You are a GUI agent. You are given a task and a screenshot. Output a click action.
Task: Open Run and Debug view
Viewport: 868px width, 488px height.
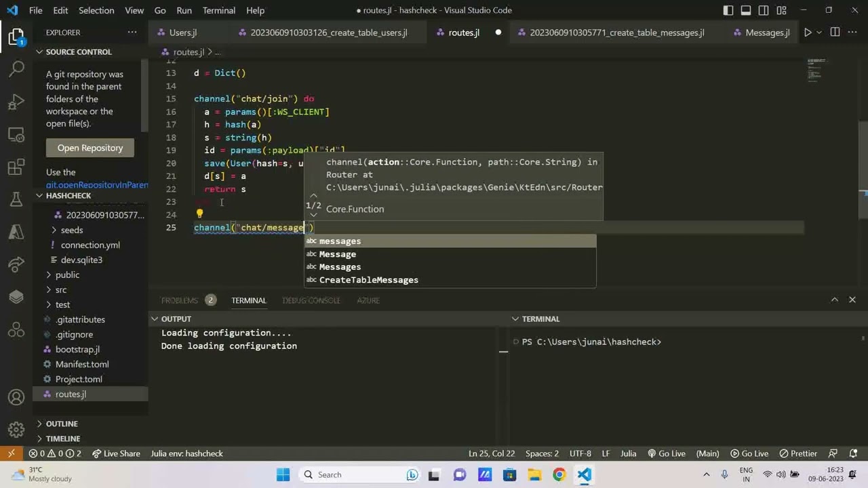(x=16, y=102)
